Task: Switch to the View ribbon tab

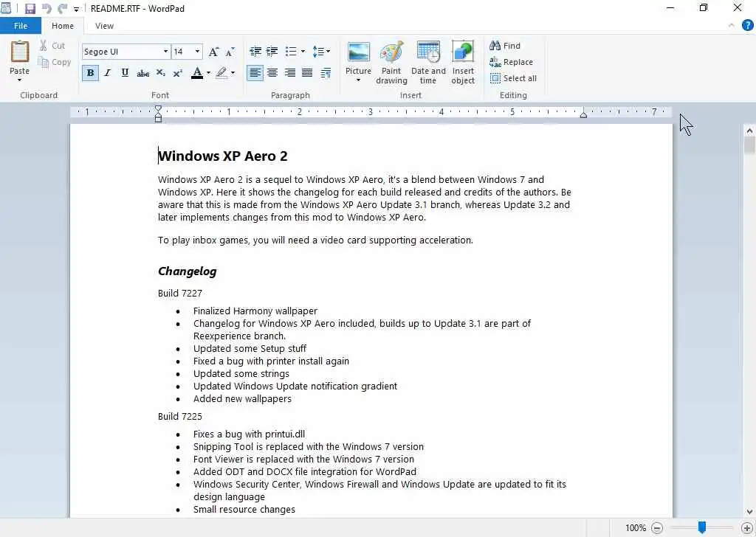Action: tap(104, 26)
